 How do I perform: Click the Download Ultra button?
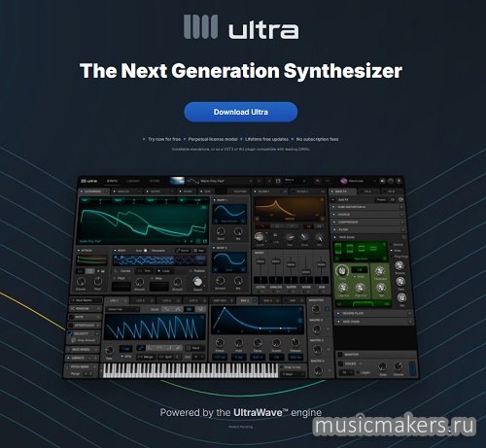(241, 112)
